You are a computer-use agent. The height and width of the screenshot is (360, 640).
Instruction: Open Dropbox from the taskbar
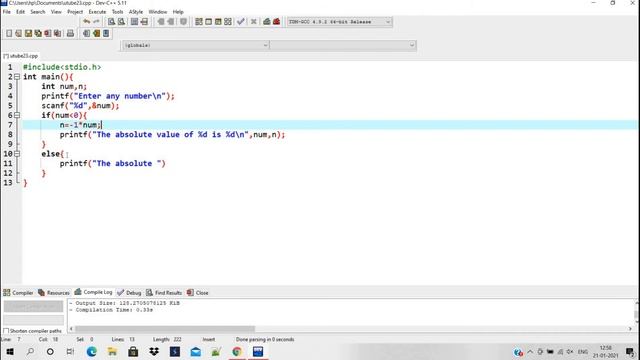[154, 351]
